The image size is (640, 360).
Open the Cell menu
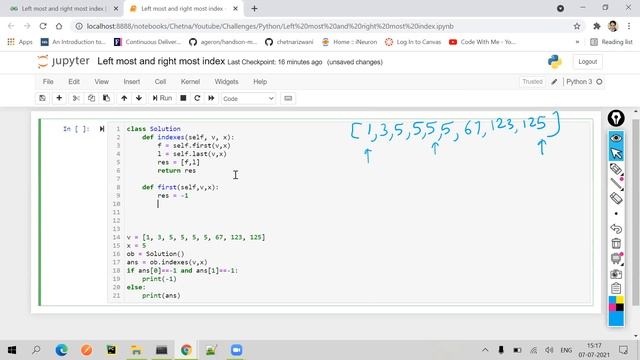160,82
